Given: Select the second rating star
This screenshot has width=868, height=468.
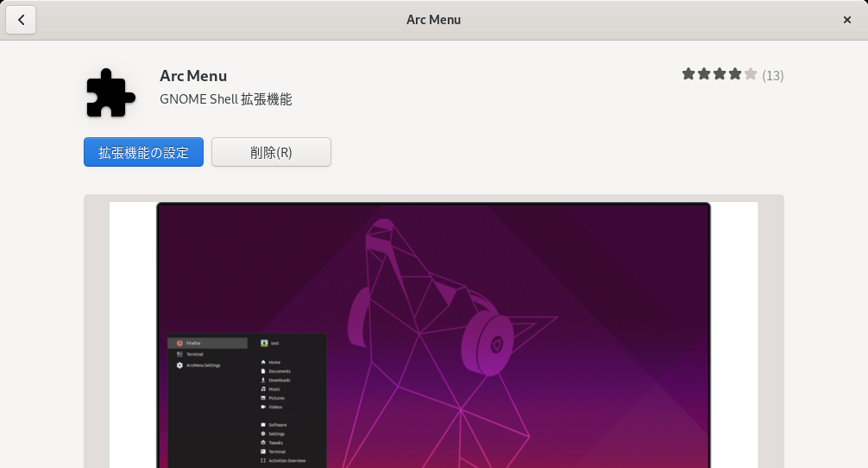Looking at the screenshot, I should [703, 74].
